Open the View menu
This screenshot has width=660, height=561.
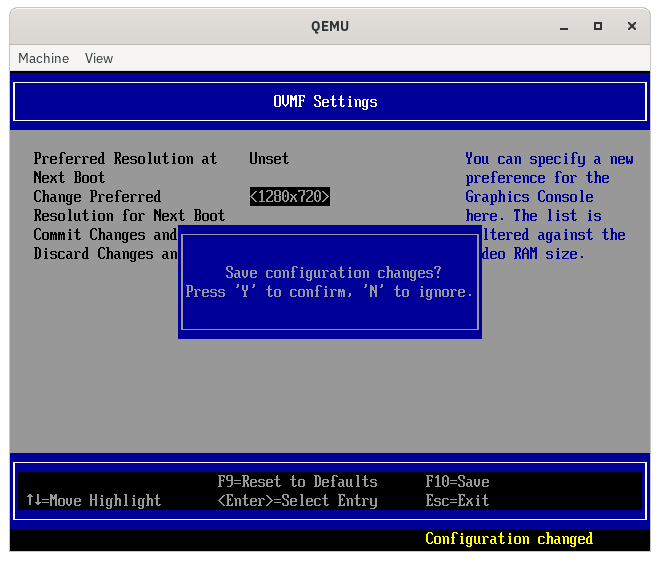tap(99, 58)
